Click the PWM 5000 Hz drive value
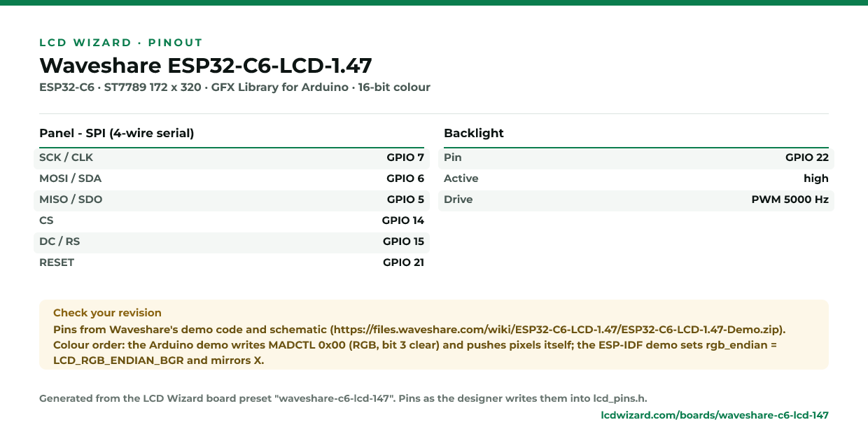 (790, 199)
